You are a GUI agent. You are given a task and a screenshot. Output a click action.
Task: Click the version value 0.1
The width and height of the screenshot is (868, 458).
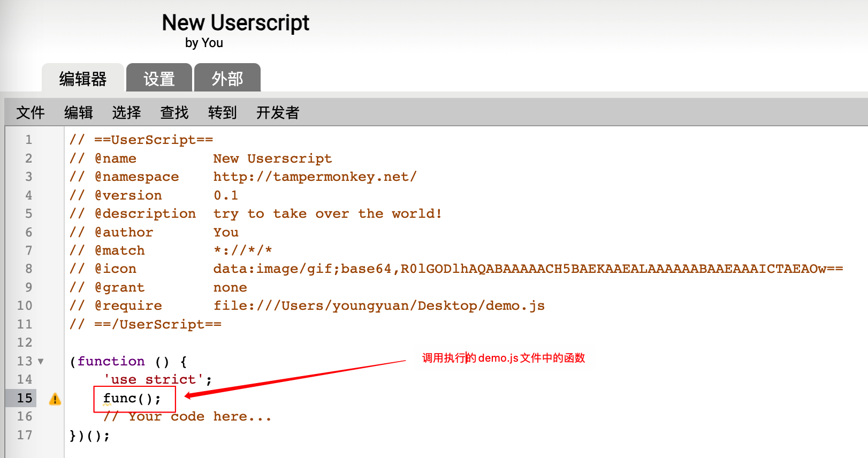click(x=226, y=196)
